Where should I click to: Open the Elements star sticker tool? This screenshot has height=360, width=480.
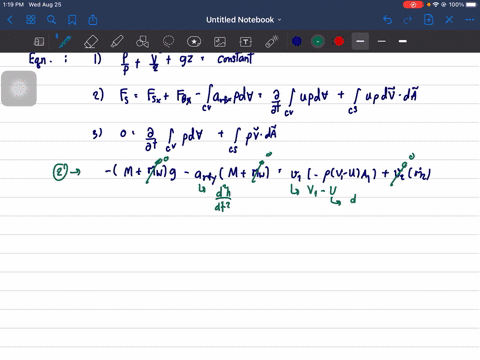194,42
